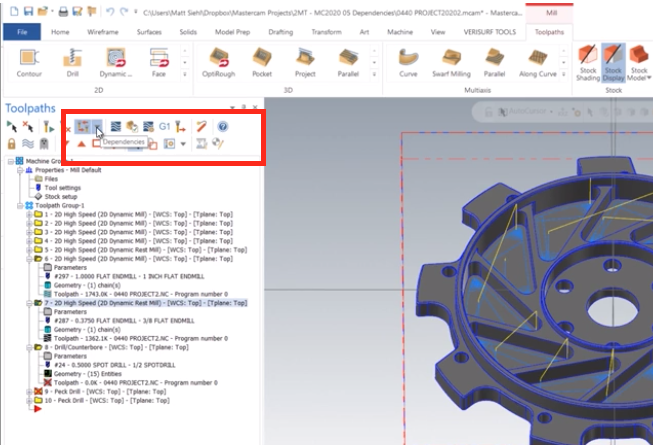Click the display-only-selected toolpaths icon beside dropdown

[x=169, y=144]
